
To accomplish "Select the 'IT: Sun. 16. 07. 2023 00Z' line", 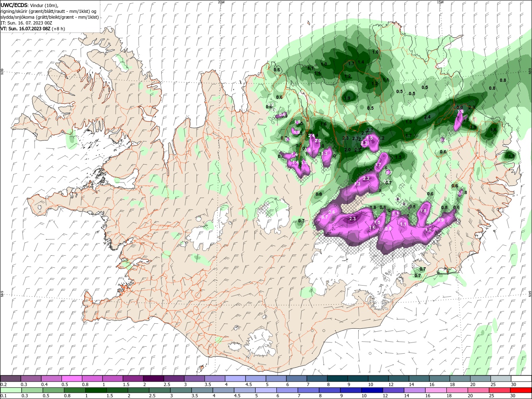I will pos(25,23).
